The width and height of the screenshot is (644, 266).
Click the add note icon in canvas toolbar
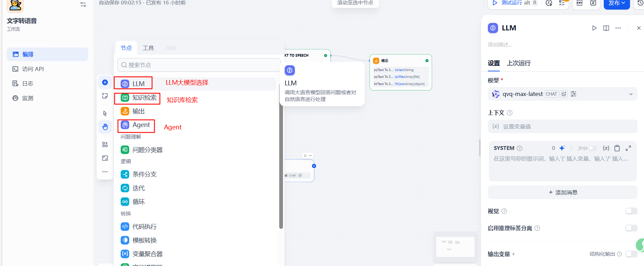click(x=105, y=96)
